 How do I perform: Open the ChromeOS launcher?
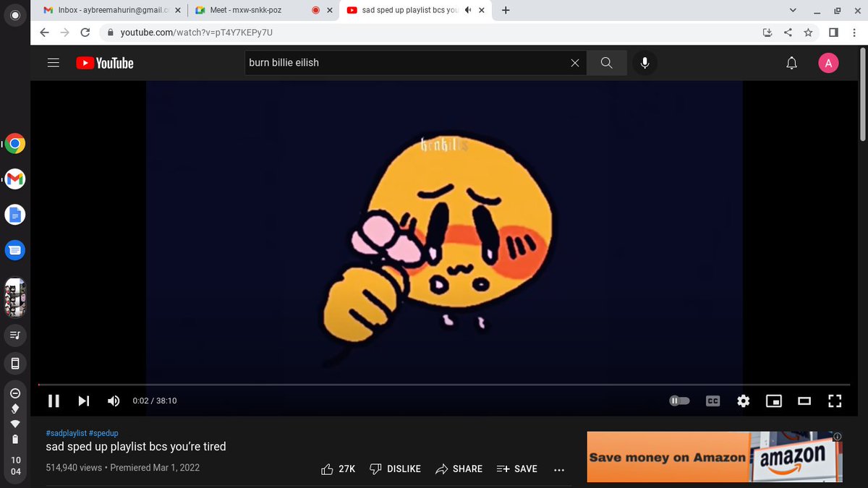click(x=15, y=15)
